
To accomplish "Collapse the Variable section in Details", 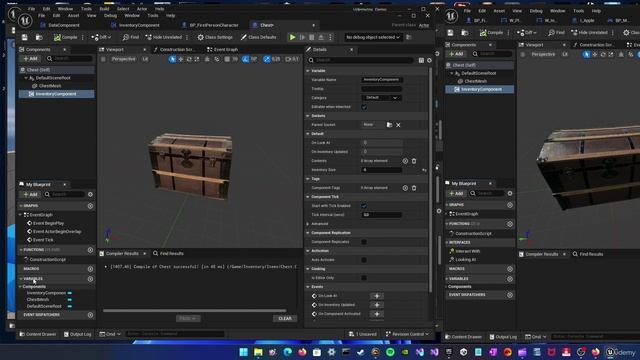I will pos(308,71).
